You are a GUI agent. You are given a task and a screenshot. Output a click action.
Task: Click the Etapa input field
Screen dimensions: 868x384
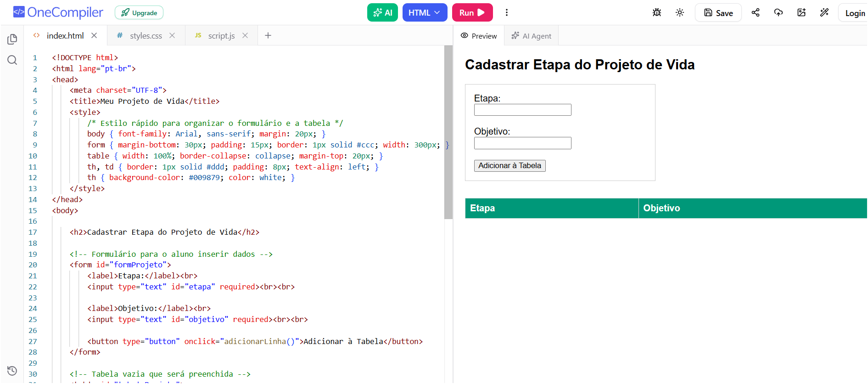pyautogui.click(x=522, y=110)
